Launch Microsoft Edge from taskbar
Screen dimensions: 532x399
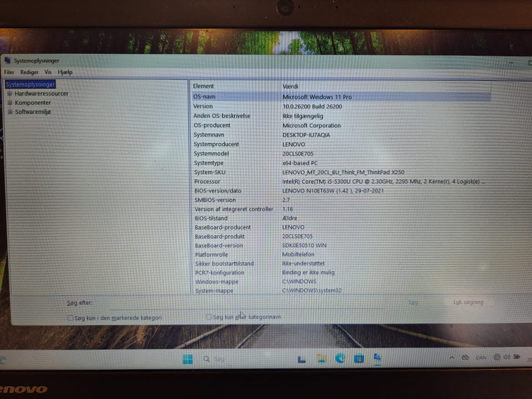click(x=340, y=359)
